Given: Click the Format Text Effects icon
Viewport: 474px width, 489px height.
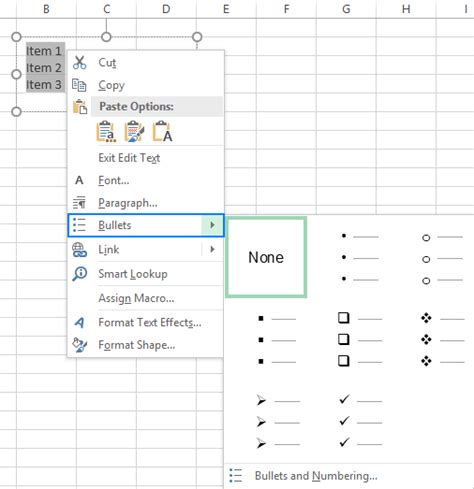Looking at the screenshot, I should click(79, 322).
